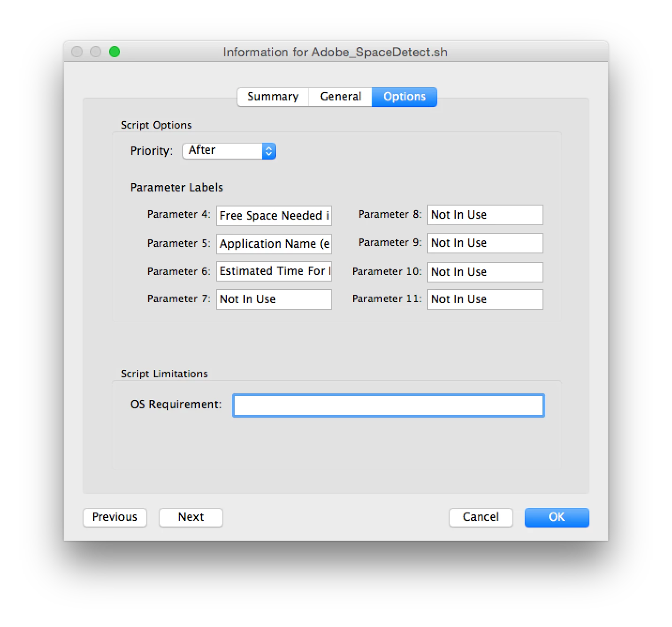Switch to the General tab
Screen dimensions: 672x627
340,97
